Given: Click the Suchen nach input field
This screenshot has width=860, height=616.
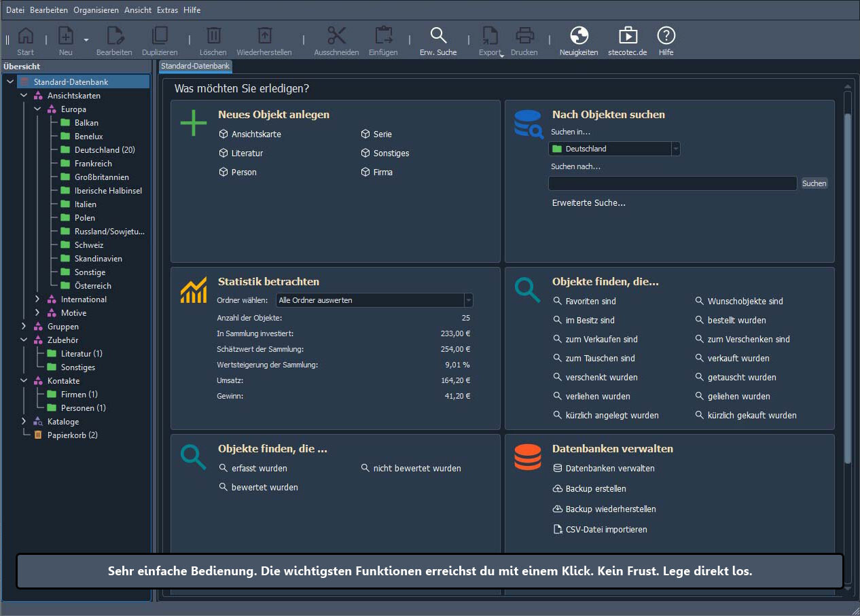Looking at the screenshot, I should coord(673,183).
